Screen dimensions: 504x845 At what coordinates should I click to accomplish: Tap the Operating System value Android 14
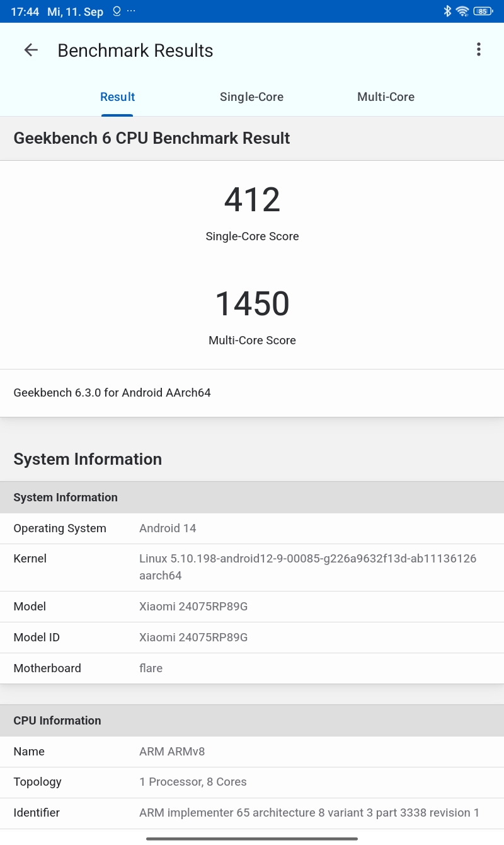click(168, 528)
